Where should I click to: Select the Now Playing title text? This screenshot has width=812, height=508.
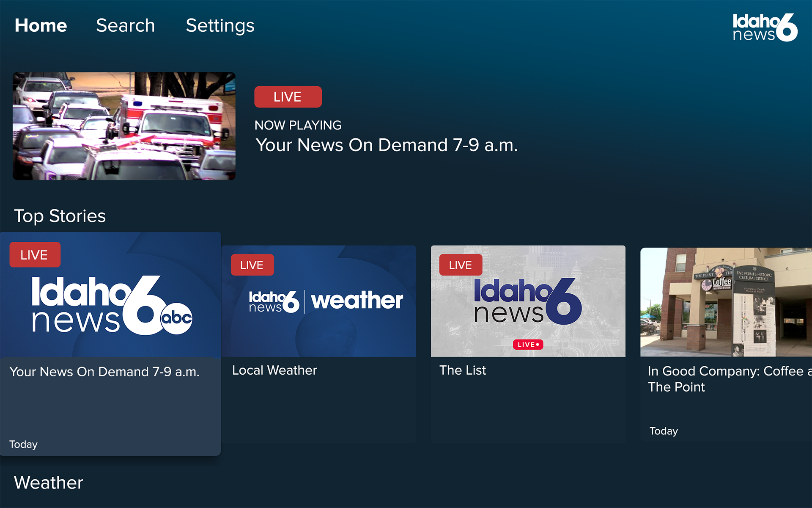[x=387, y=145]
